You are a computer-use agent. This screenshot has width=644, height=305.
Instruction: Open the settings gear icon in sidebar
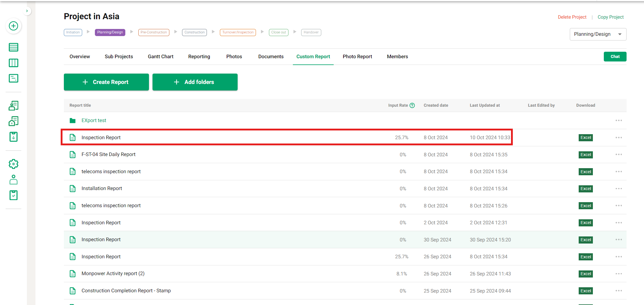13,164
